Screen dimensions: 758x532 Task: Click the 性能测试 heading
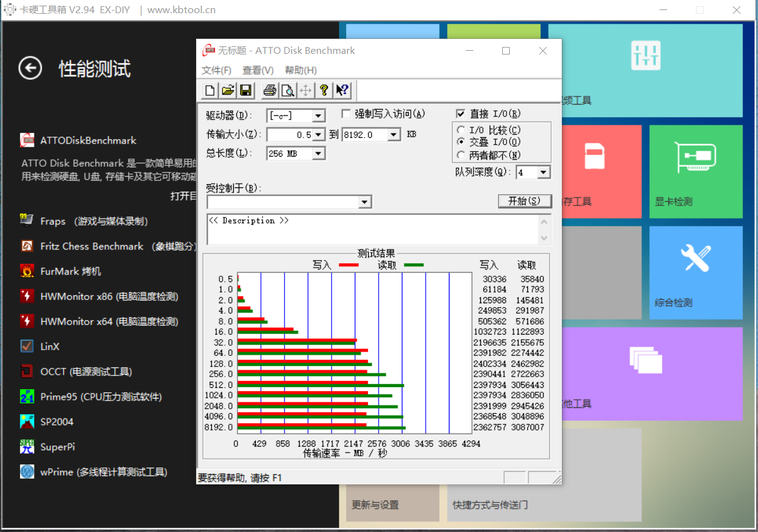tap(95, 68)
